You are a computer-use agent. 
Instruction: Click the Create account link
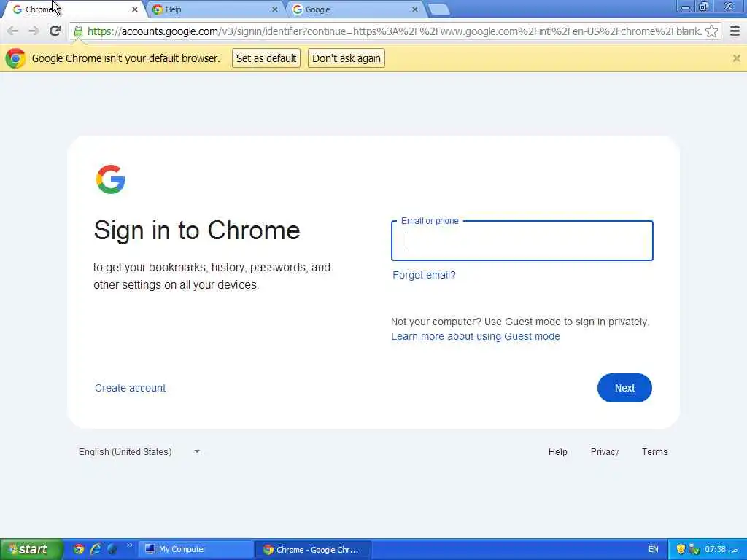(x=130, y=388)
